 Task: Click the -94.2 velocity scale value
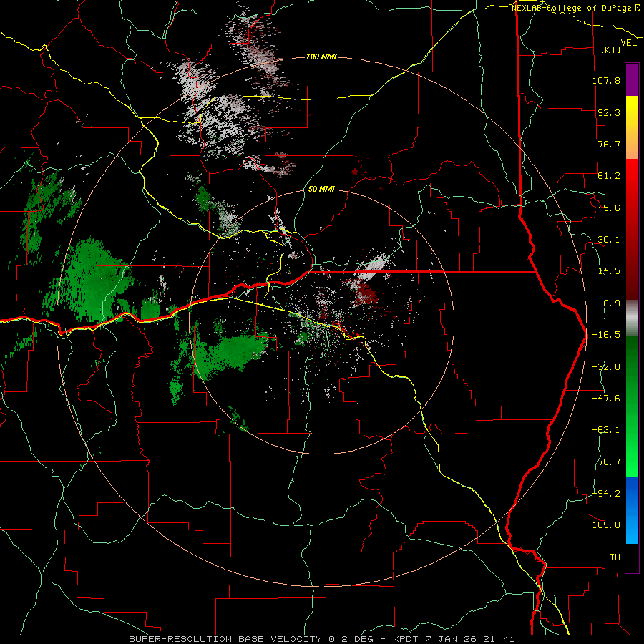[606, 494]
